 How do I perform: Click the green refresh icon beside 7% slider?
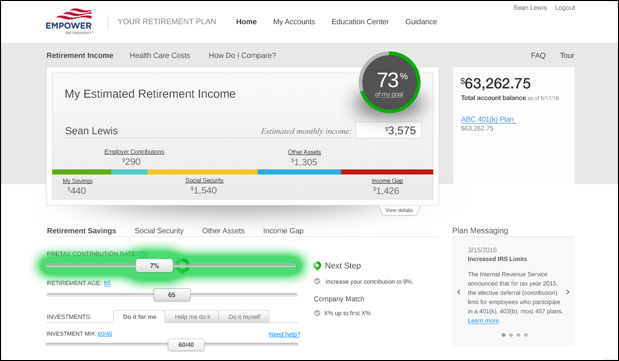pyautogui.click(x=182, y=266)
